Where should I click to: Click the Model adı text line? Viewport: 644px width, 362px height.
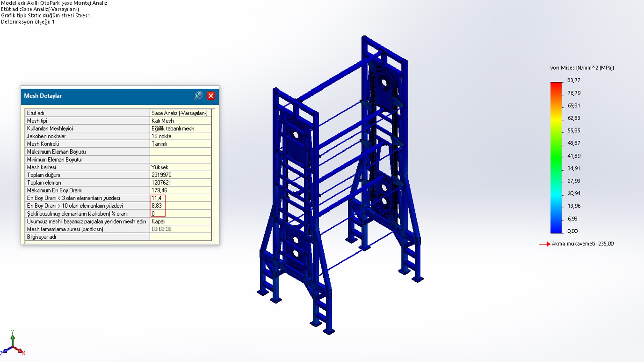coord(54,3)
